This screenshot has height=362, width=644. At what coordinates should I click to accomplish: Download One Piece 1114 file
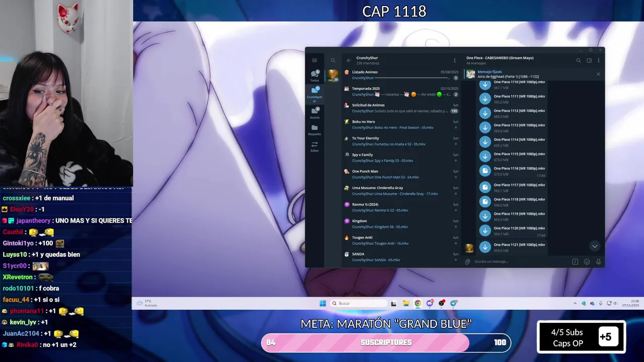coord(485,142)
